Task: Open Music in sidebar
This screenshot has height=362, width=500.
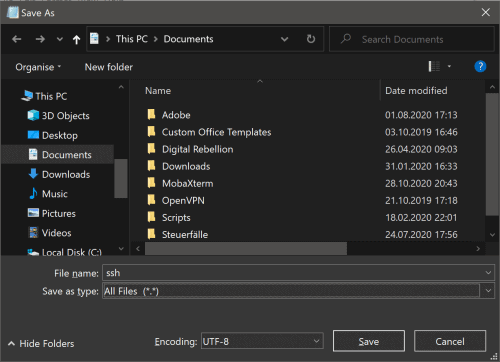Action: point(55,194)
